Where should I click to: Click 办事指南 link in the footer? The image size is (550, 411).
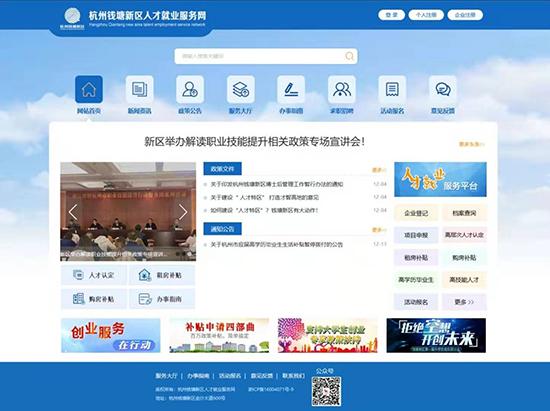[x=198, y=376]
